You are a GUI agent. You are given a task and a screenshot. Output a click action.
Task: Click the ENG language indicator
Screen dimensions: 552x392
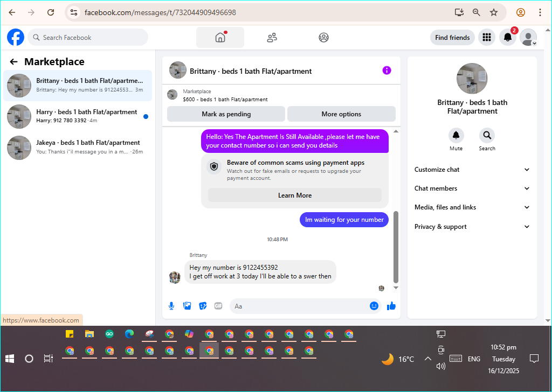[x=474, y=359]
